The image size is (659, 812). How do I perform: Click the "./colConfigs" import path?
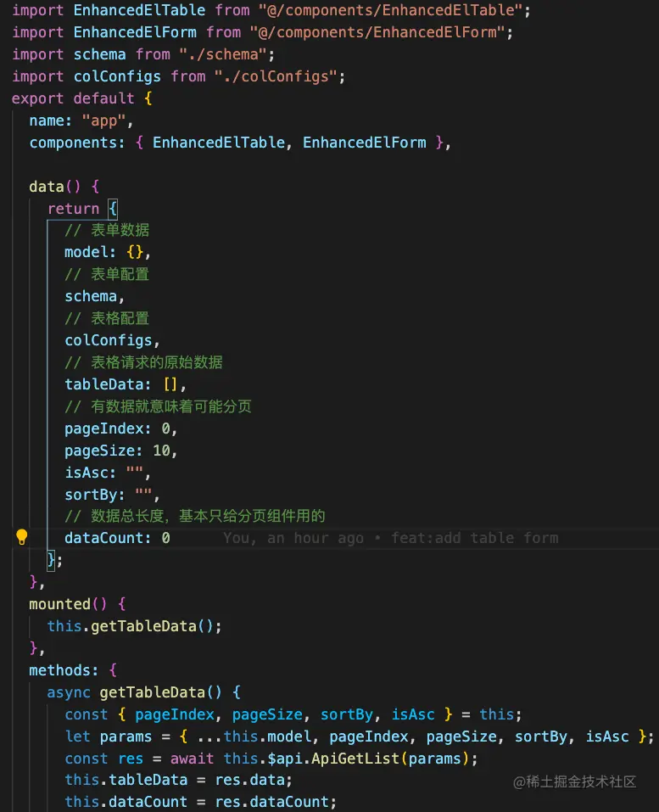[x=276, y=76]
